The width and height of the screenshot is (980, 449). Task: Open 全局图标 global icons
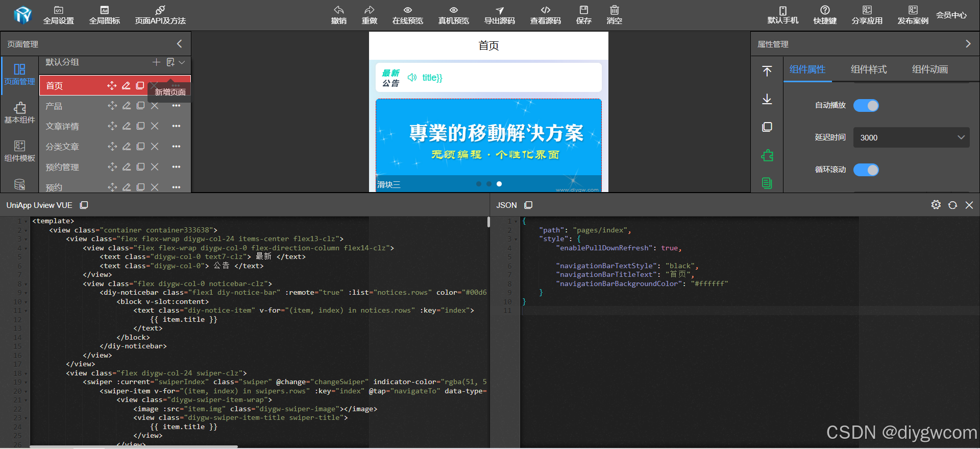105,15
